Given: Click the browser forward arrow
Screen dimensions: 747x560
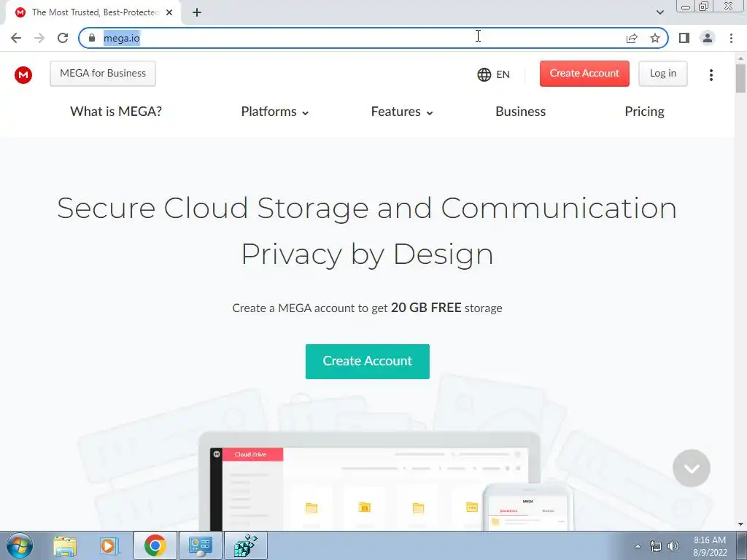Looking at the screenshot, I should coord(39,38).
